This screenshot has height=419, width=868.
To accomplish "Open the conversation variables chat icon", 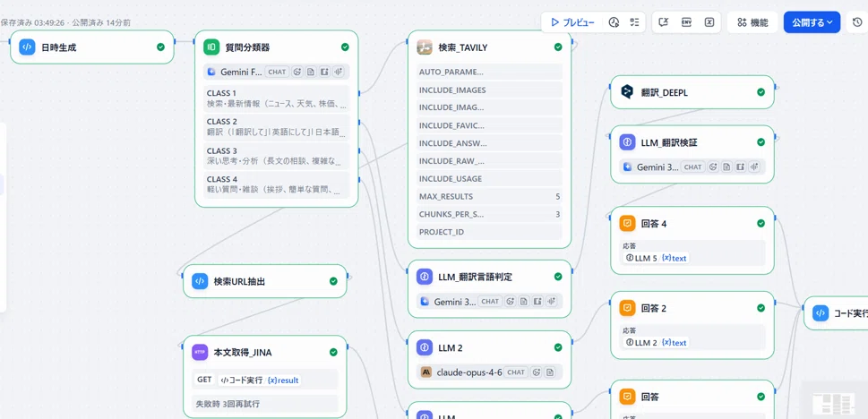I will (x=665, y=22).
